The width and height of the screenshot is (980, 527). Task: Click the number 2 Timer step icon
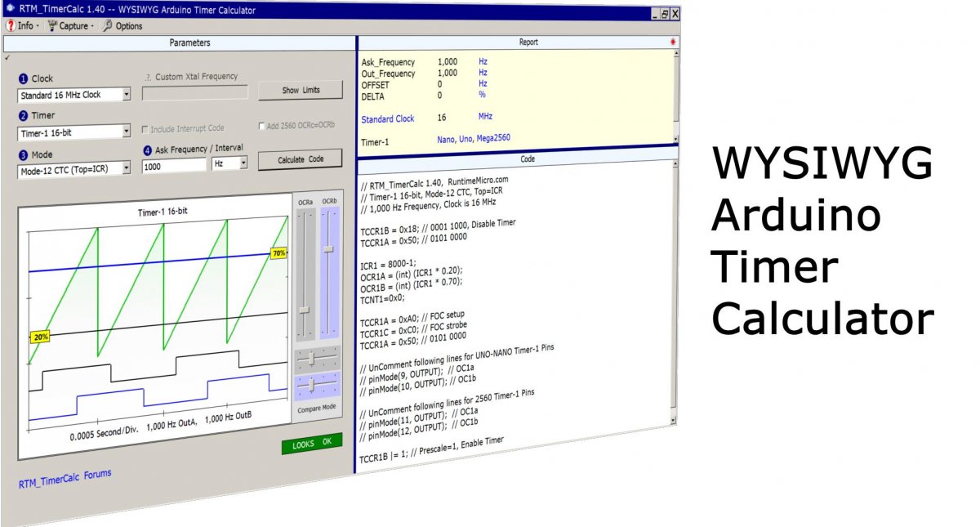[24, 115]
